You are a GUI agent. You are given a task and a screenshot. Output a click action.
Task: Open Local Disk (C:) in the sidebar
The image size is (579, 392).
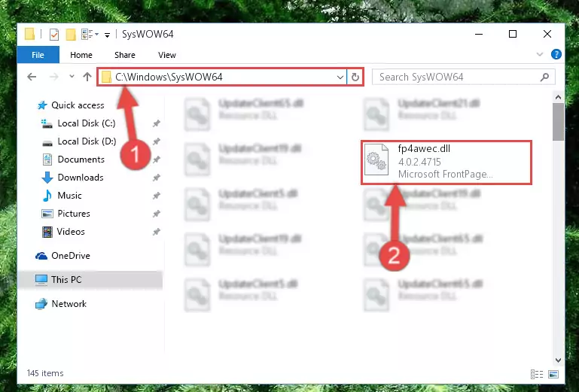point(78,123)
